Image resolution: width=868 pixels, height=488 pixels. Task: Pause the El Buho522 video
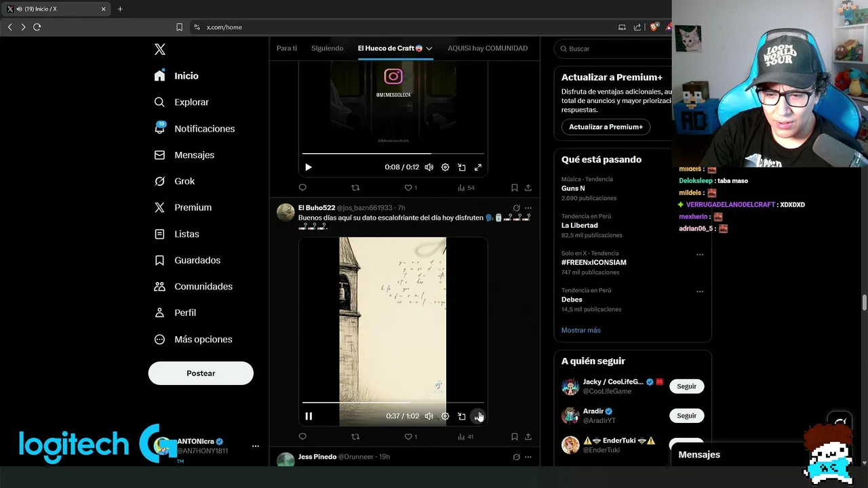click(x=309, y=416)
